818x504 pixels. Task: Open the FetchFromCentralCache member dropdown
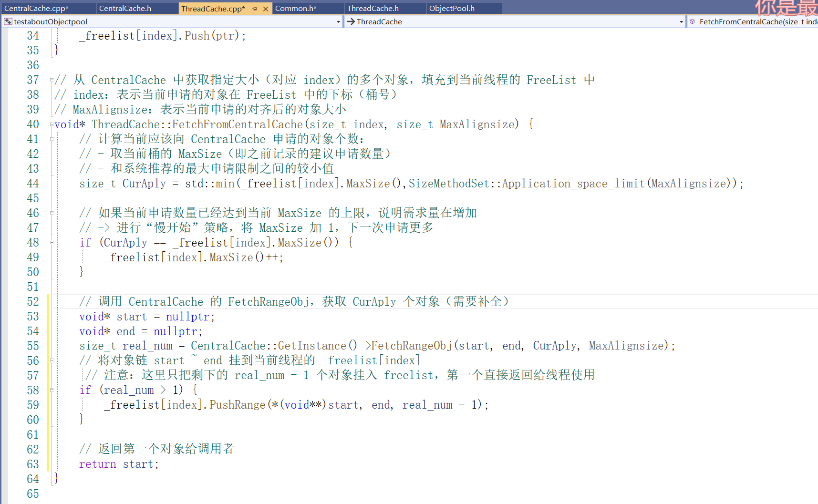pos(753,21)
